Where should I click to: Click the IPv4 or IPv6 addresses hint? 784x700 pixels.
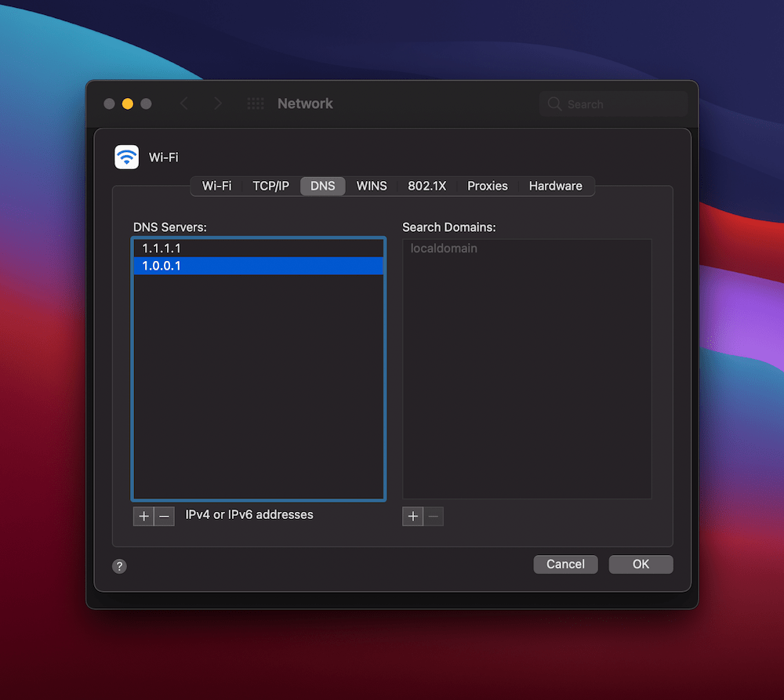[249, 514]
